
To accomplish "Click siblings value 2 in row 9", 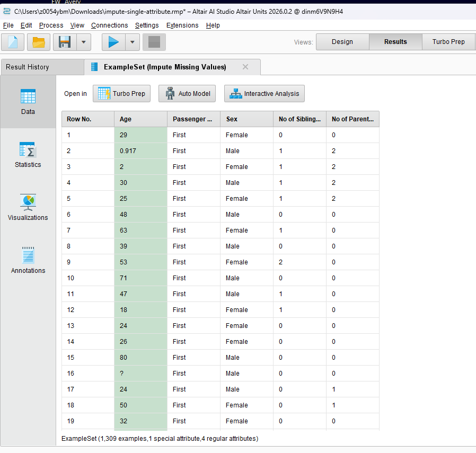I will tap(299, 262).
